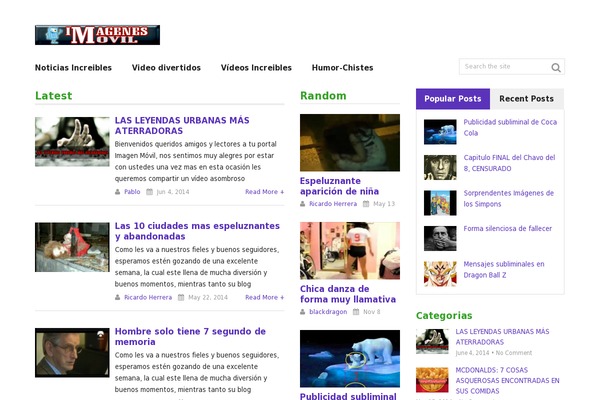Click Random thumbnail of aparición de niña
The width and height of the screenshot is (600, 400).
(350, 142)
